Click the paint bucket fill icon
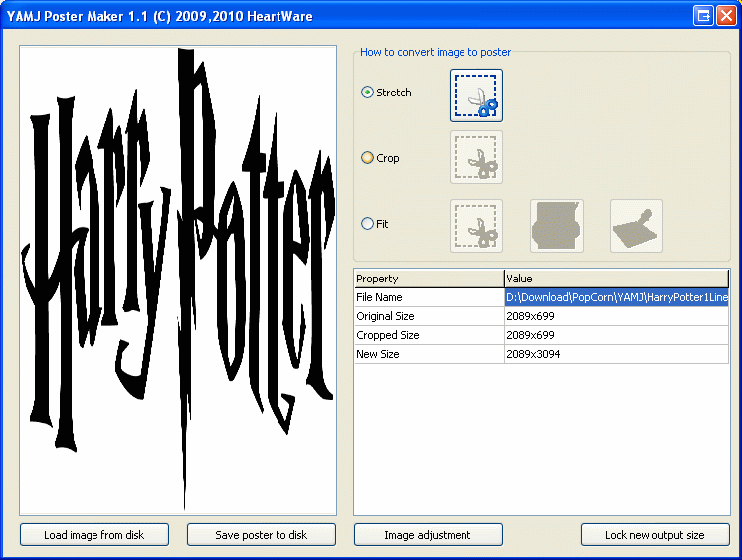742x560 pixels. tap(557, 226)
